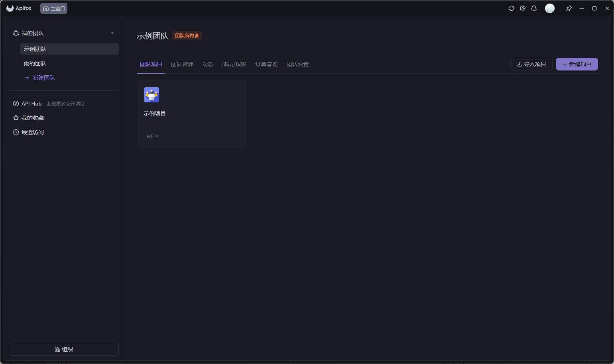Open the refresh icon in title bar

point(512,8)
